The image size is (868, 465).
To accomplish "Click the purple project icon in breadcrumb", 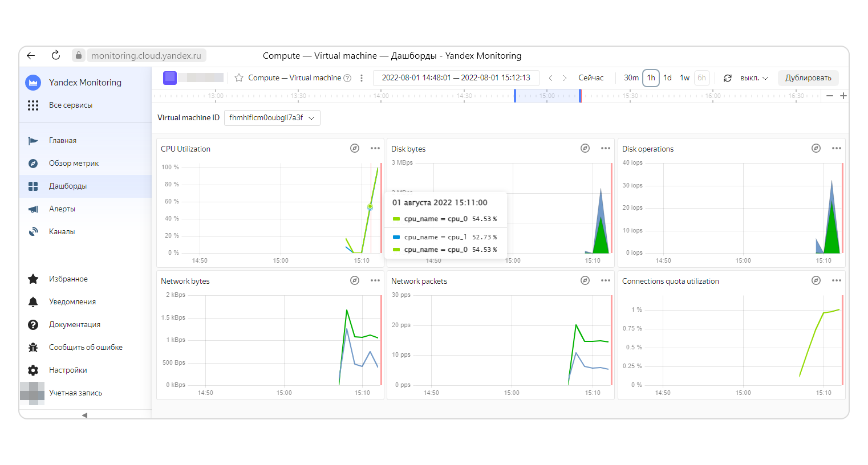I will point(170,77).
